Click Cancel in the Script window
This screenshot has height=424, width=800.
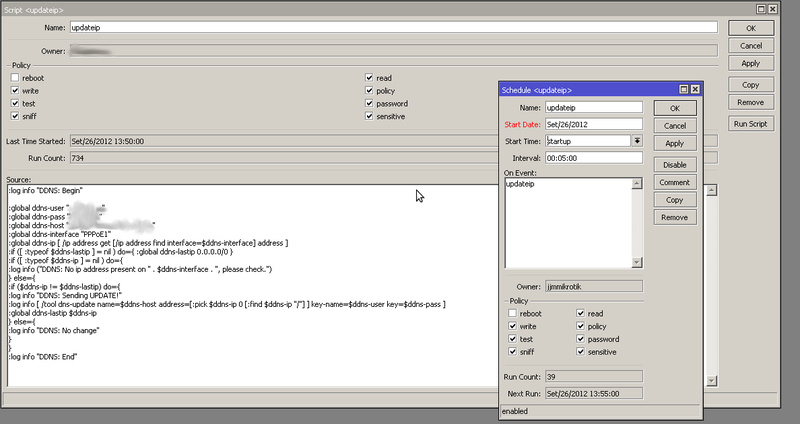[751, 46]
